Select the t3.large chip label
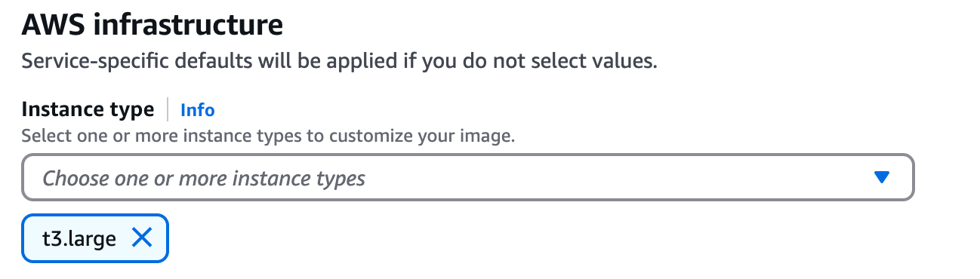This screenshot has height=279, width=980. pyautogui.click(x=79, y=239)
